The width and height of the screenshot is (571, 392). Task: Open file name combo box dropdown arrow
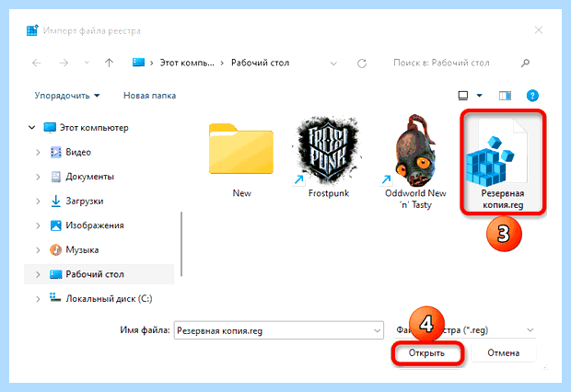coord(378,330)
